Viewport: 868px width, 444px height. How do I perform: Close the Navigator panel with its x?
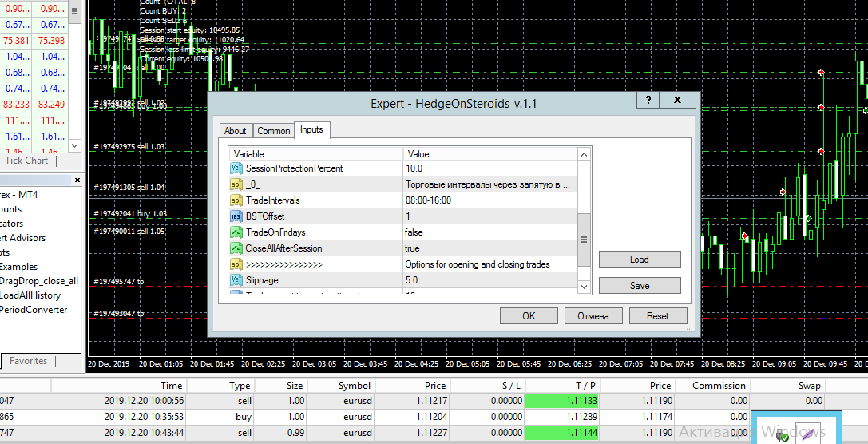(x=77, y=180)
